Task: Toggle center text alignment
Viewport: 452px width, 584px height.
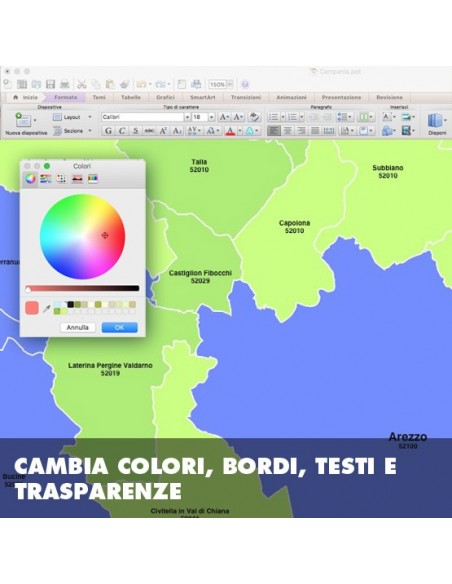Action: [x=287, y=131]
